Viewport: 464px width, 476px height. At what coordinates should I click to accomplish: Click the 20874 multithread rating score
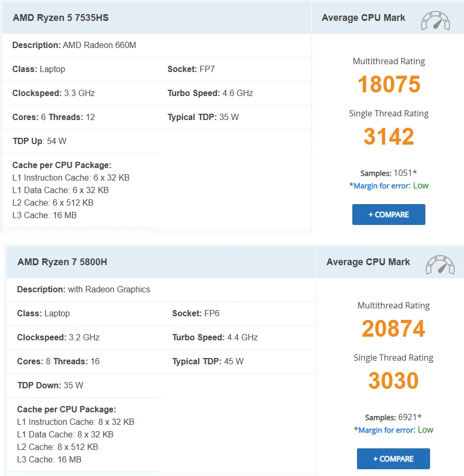(x=394, y=329)
